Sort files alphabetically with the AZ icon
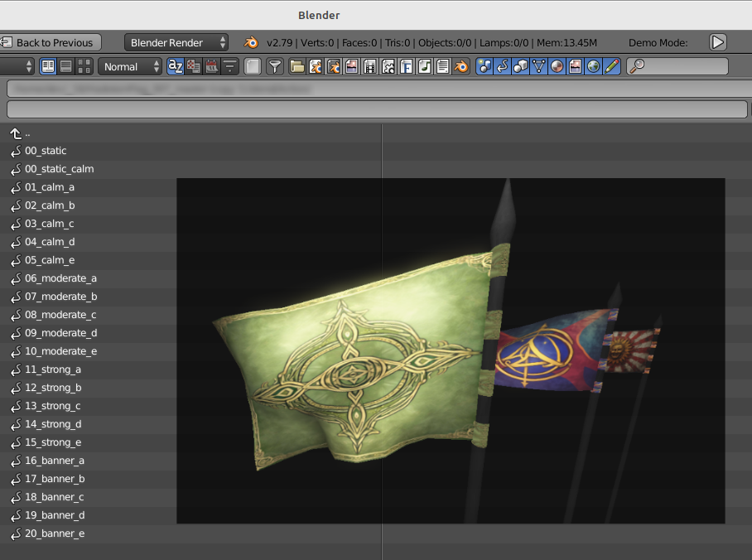 click(x=176, y=66)
